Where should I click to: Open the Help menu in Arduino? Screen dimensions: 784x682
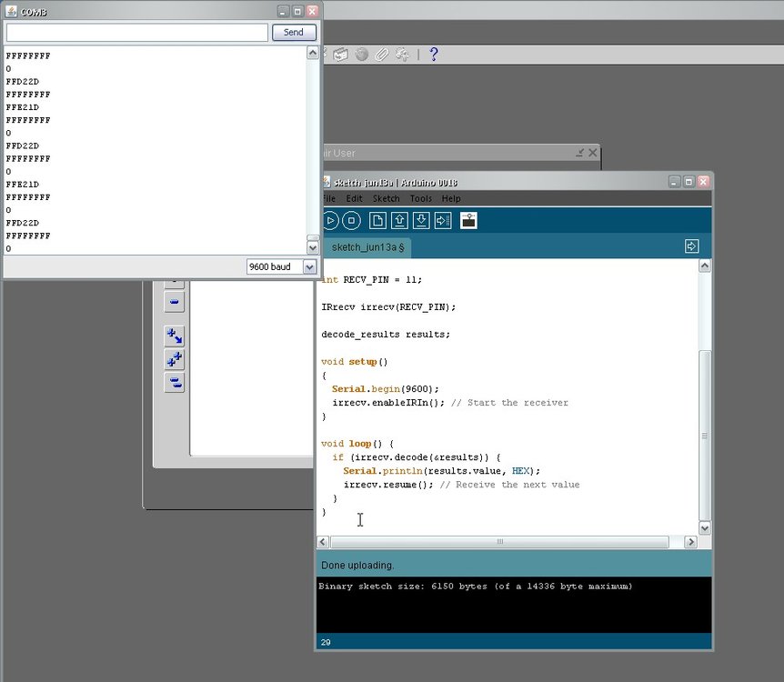(451, 198)
